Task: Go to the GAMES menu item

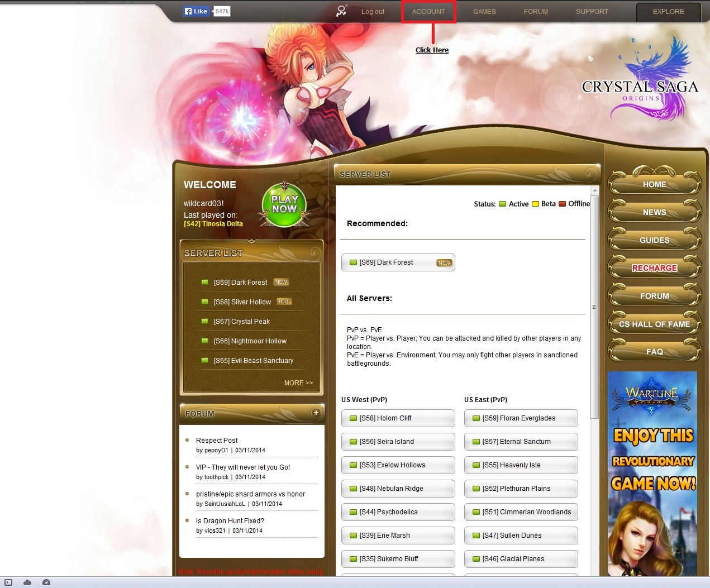Action: pos(484,12)
